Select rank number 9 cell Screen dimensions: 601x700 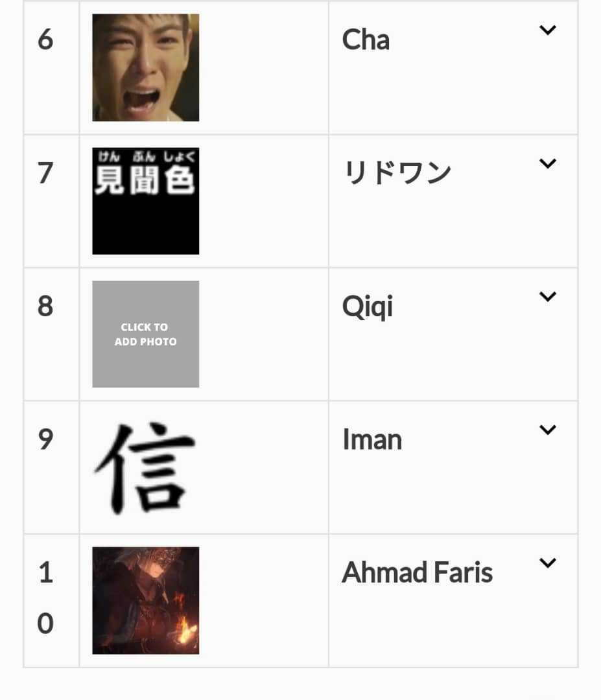tap(51, 467)
